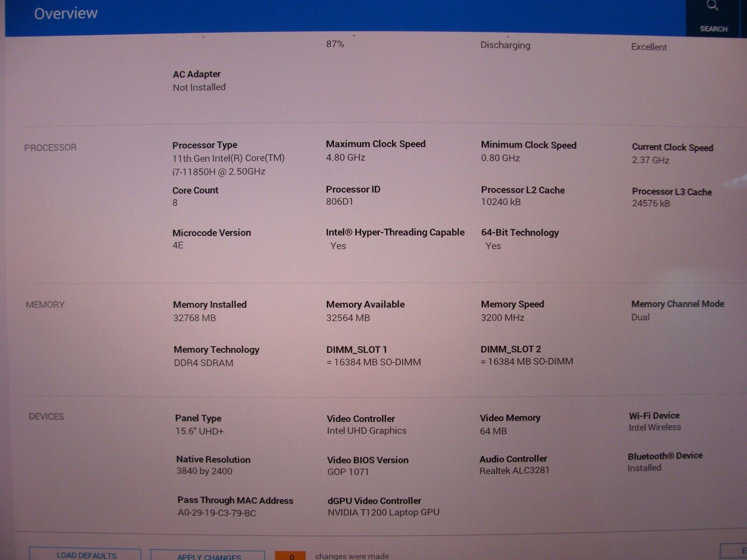Click video controller Intel UHD Graphics
The image size is (747, 560).
click(x=366, y=431)
